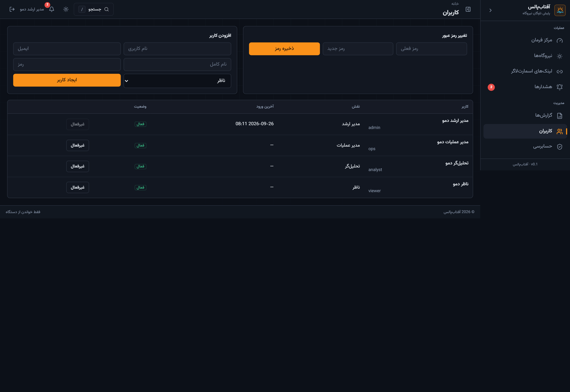Focus the رمز field in افزودن کاربر
Screen dimensions: 570x392
67,64
